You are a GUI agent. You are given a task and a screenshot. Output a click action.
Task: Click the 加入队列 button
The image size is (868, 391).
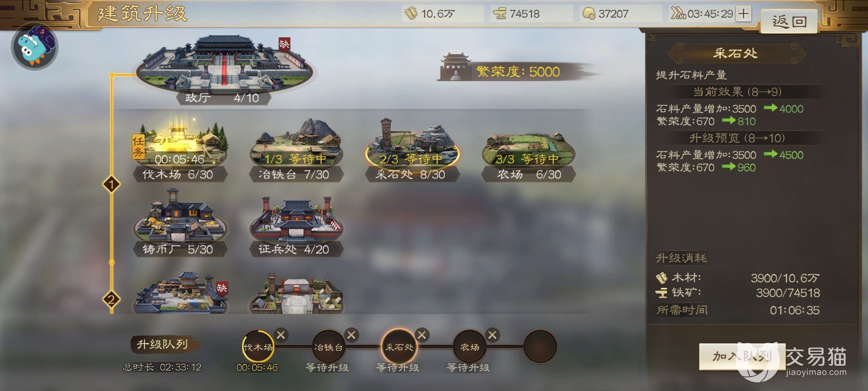click(742, 357)
